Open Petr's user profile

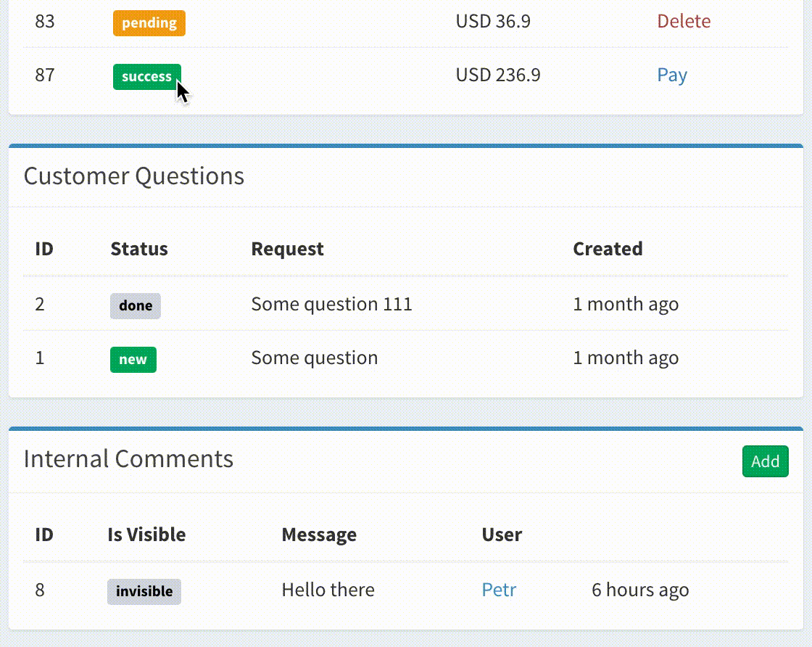pos(499,590)
